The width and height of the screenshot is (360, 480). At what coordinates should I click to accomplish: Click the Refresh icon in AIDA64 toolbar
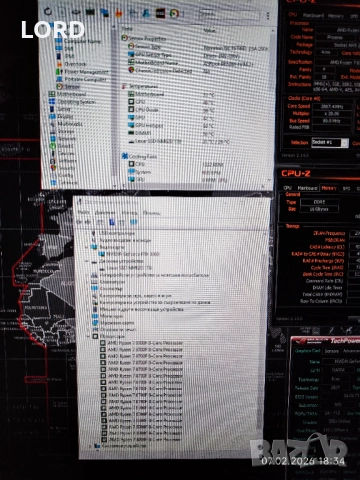(48, 12)
